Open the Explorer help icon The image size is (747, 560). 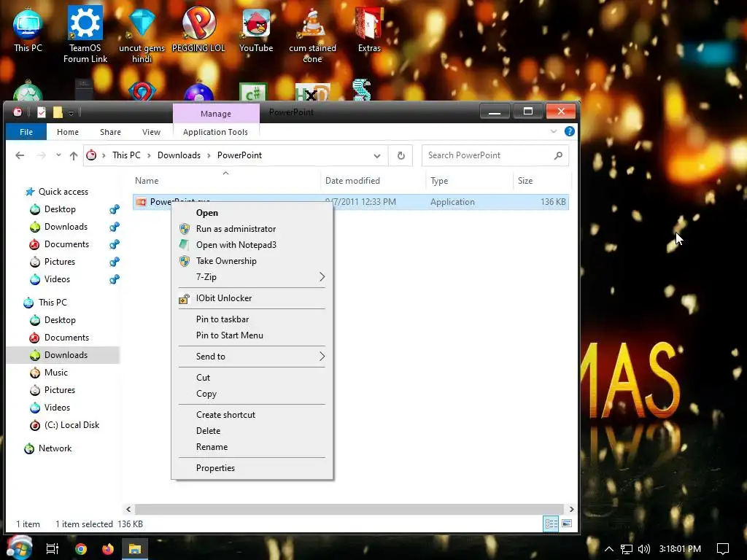(569, 131)
